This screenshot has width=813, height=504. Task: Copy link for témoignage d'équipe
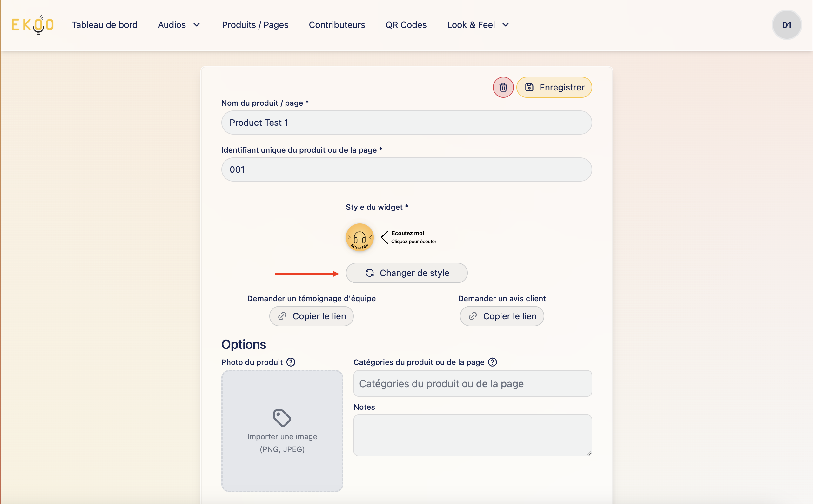coord(311,316)
